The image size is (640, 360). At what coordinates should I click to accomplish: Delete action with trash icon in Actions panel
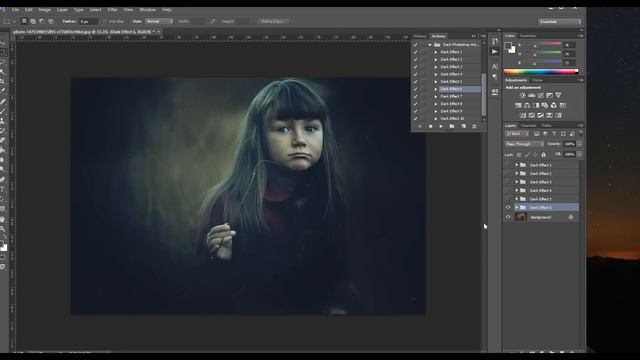474,127
